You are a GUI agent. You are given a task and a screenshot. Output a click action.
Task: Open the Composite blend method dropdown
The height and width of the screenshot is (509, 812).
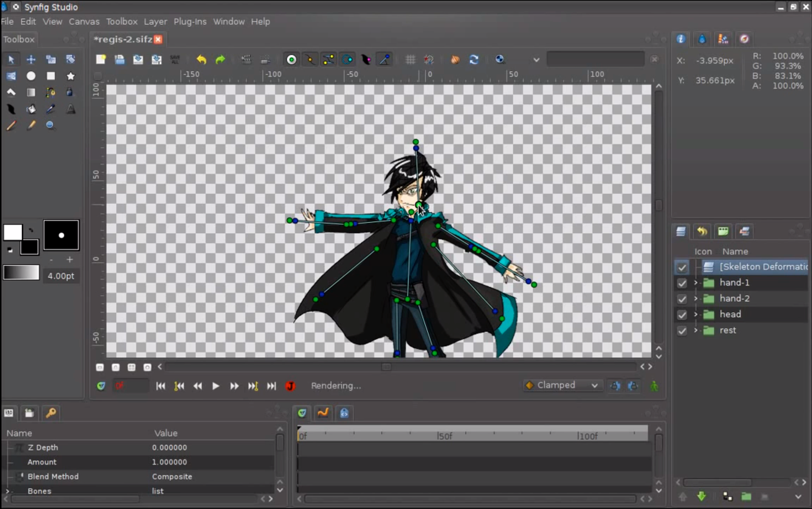coord(172,476)
